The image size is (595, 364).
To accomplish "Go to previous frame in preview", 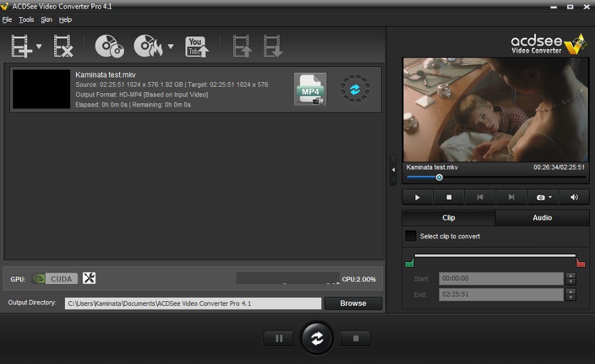I will 480,197.
